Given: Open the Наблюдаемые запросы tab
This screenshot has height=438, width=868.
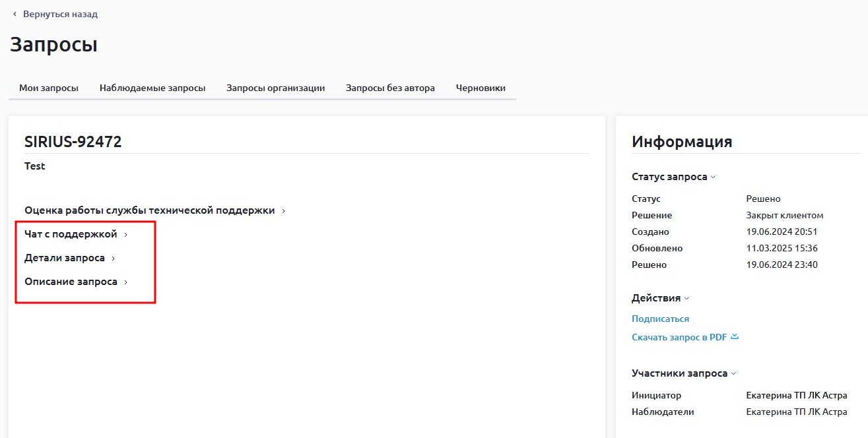Looking at the screenshot, I should [x=152, y=88].
